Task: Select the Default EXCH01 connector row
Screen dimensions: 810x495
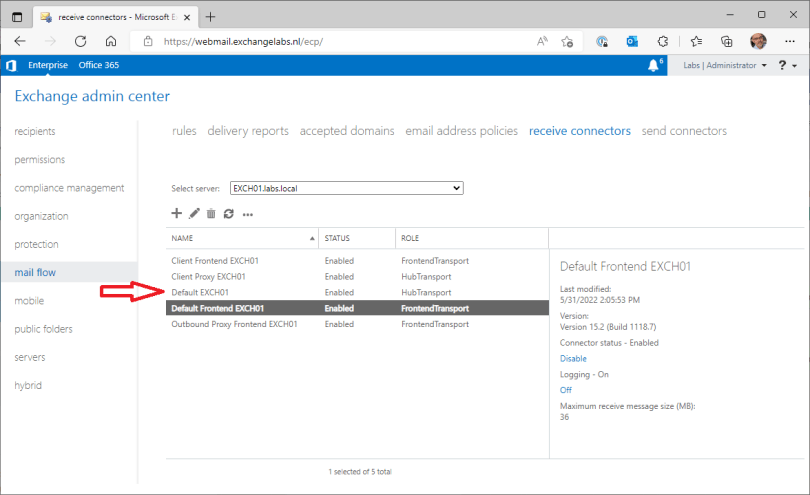Action: [x=200, y=292]
